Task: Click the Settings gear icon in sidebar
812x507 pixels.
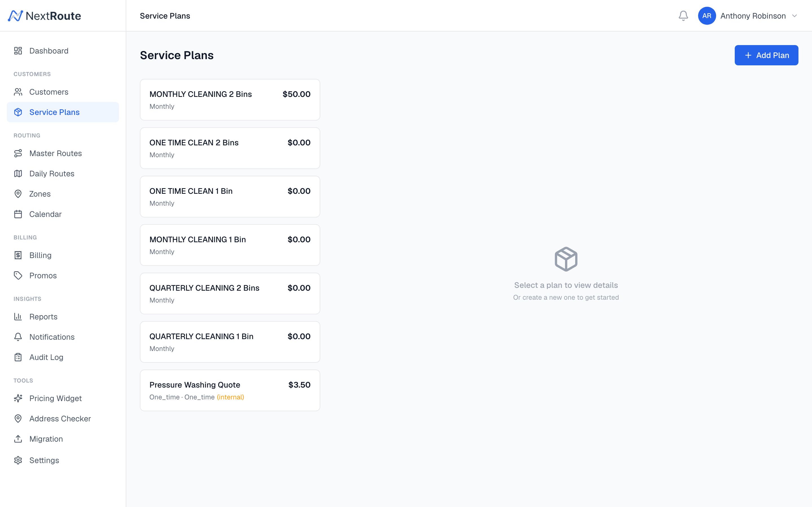Action: tap(18, 460)
